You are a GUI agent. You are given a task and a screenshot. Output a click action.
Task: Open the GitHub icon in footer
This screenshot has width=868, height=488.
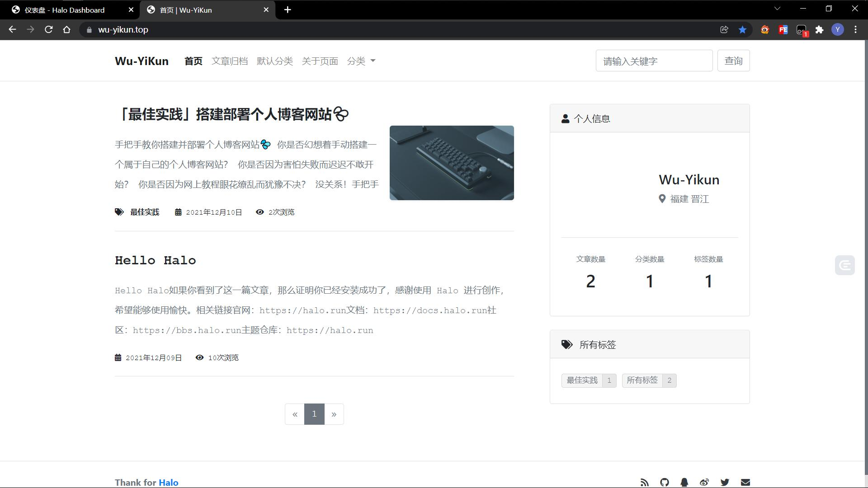[664, 482]
